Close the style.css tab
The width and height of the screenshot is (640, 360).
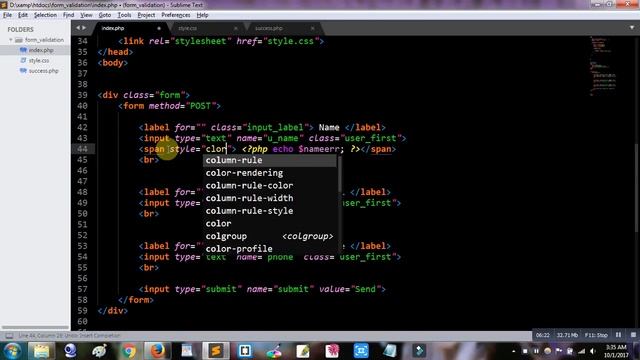tap(236, 28)
